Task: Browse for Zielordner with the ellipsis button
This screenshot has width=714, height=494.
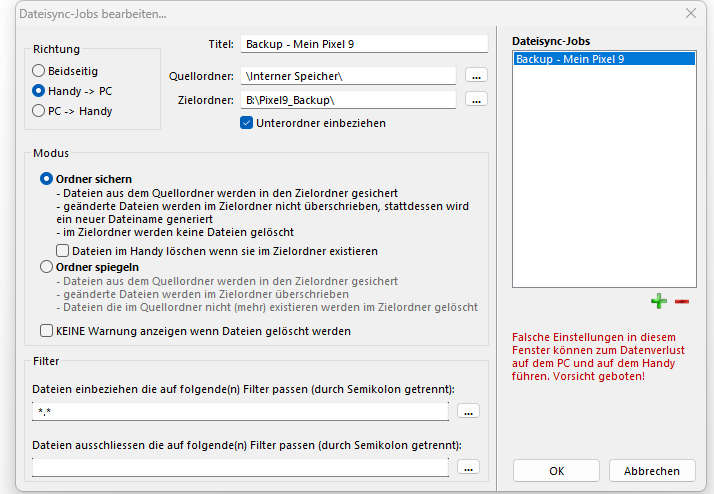Action: coord(476,100)
